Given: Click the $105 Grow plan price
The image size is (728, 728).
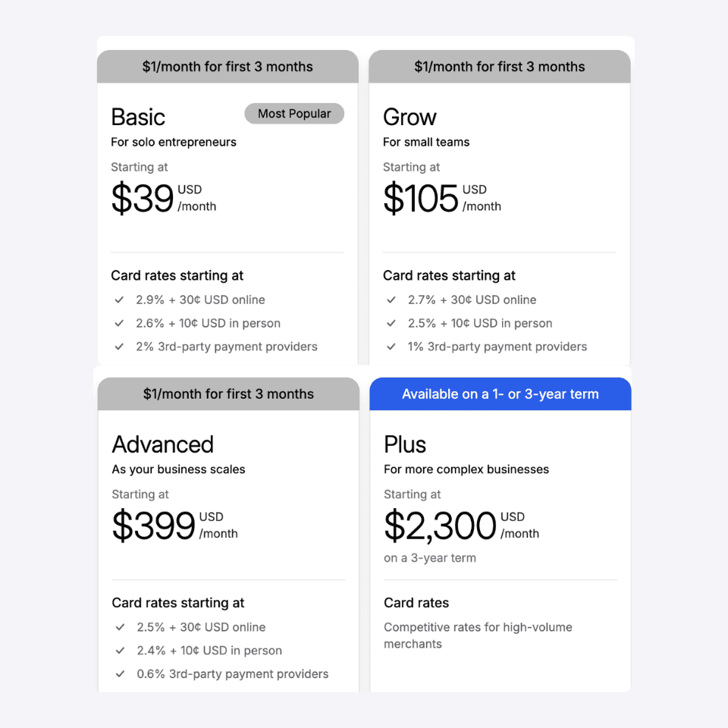Looking at the screenshot, I should pyautogui.click(x=421, y=198).
